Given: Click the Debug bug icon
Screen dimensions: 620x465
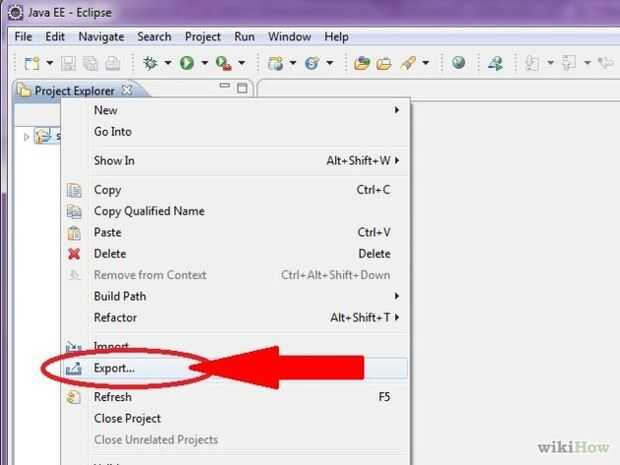Looking at the screenshot, I should (150, 63).
